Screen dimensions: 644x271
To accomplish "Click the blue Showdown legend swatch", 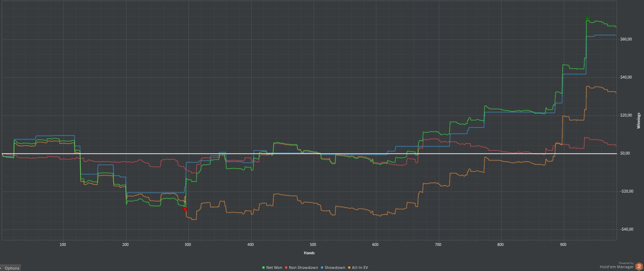I will point(322,268).
